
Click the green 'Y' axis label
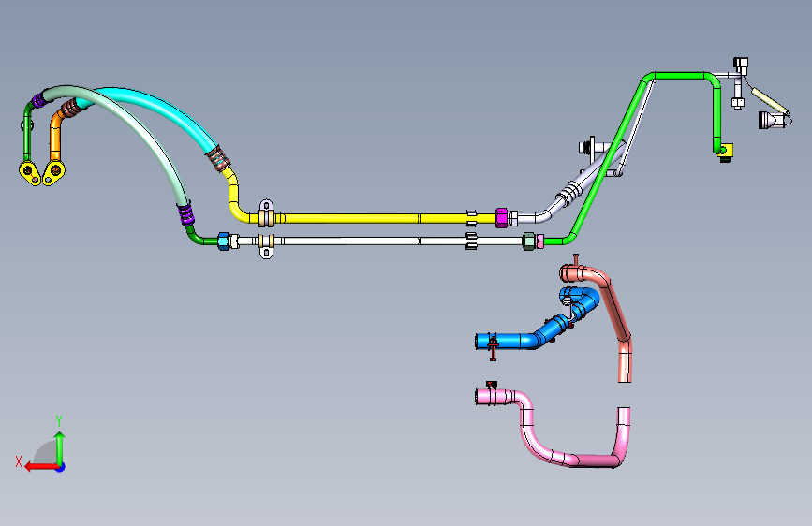(59, 421)
